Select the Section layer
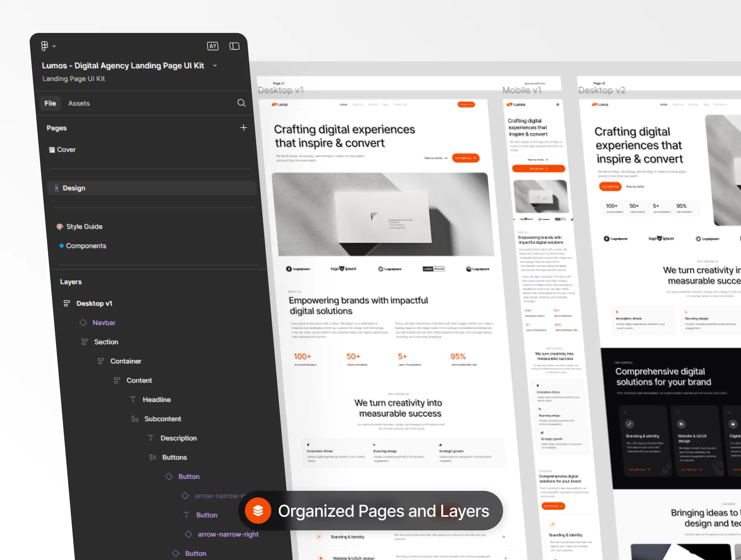The height and width of the screenshot is (560, 741). pos(106,342)
